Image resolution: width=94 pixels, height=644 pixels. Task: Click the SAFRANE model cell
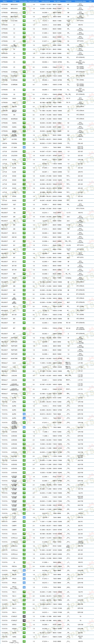coord(14,394)
